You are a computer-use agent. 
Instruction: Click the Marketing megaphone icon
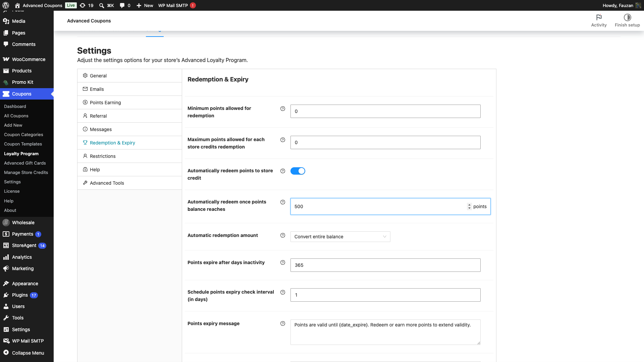tap(6, 268)
